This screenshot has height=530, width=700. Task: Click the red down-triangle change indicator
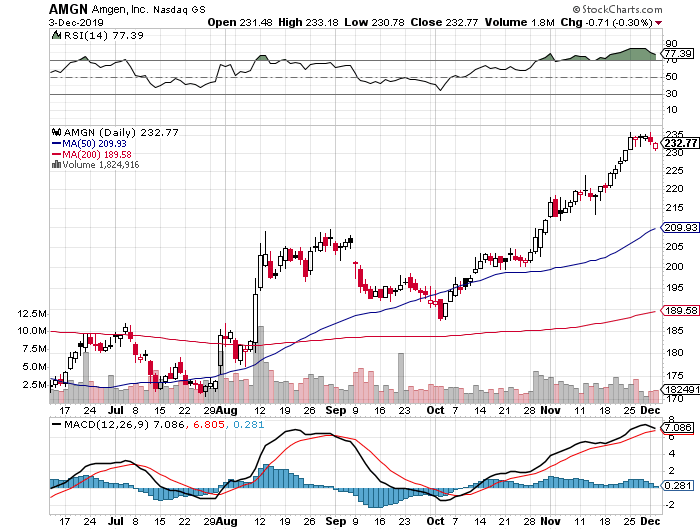(x=658, y=23)
